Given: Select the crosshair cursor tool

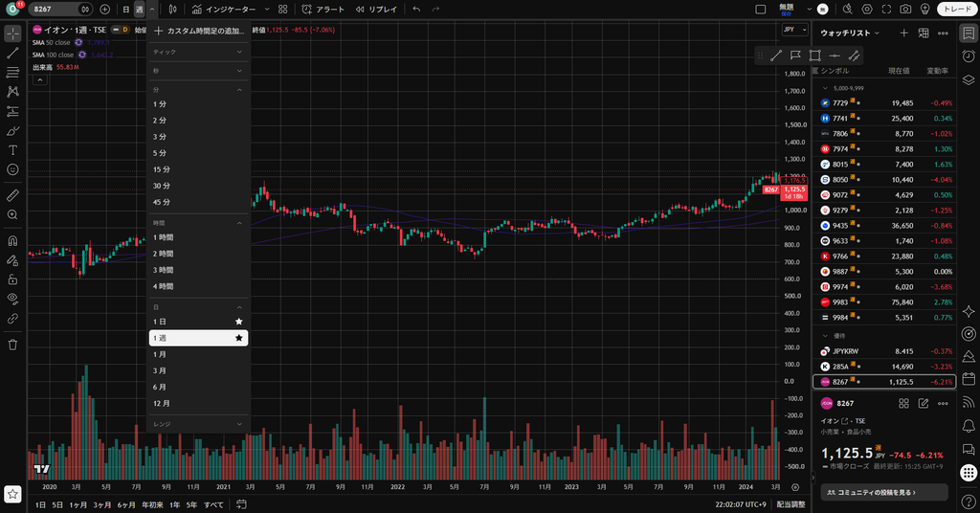Looking at the screenshot, I should pos(12,33).
